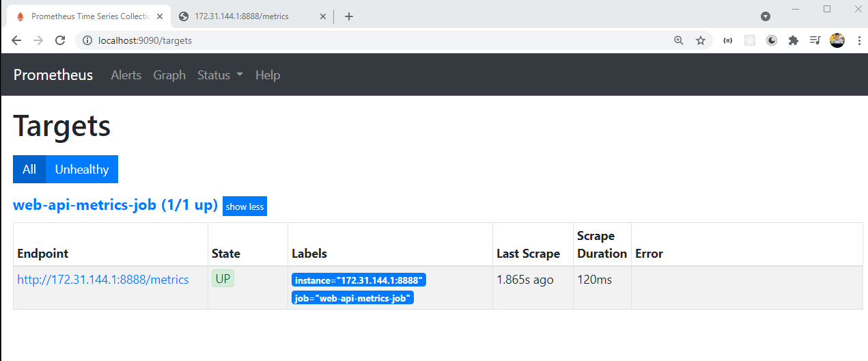Image resolution: width=868 pixels, height=361 pixels.
Task: Click the 120ms scrape duration value
Action: coord(595,280)
